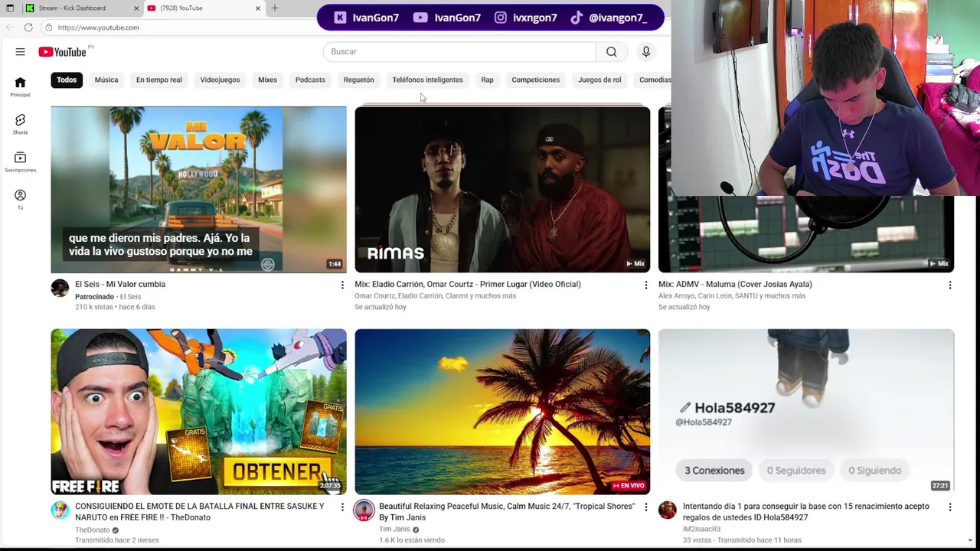Open Suscripciones in the sidebar
Viewport: 980px width, 551px height.
(20, 161)
